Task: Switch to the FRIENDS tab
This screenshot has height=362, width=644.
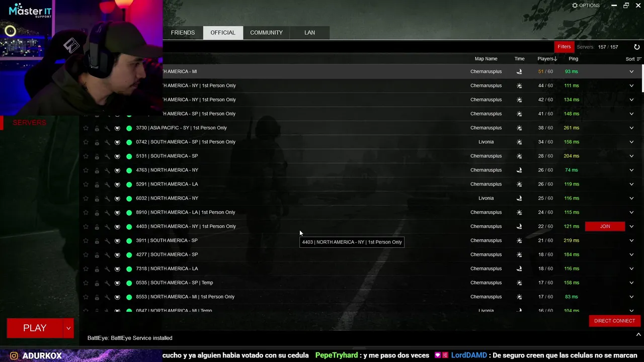Action: click(183, 33)
